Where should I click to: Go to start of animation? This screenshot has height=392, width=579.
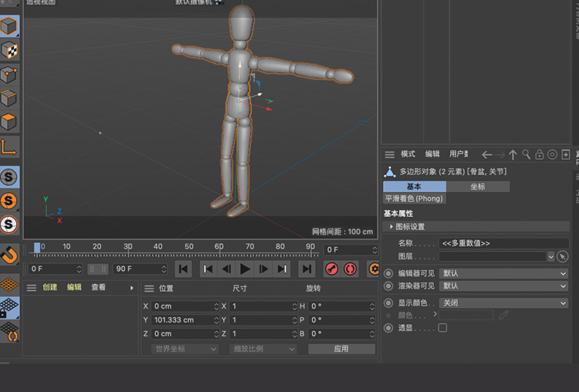coord(183,269)
